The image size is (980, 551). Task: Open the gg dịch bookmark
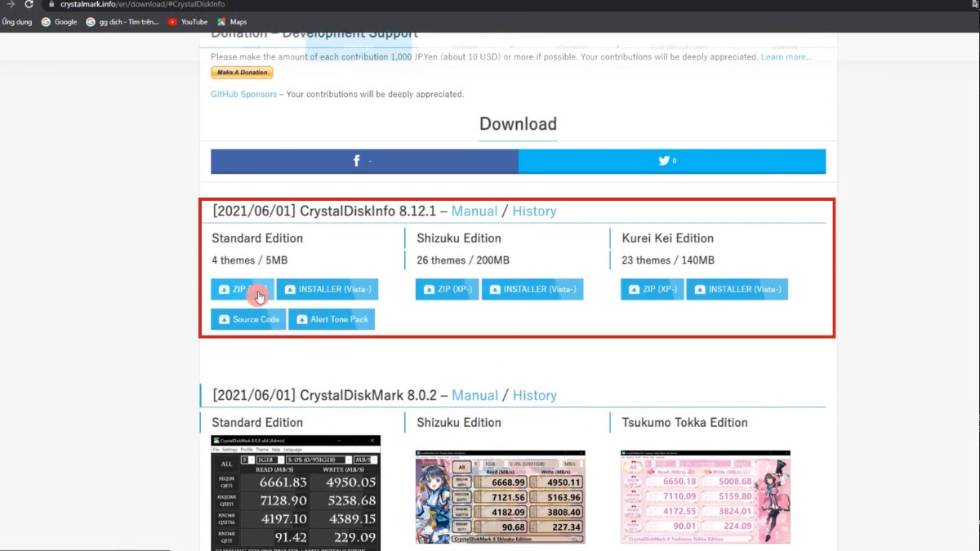coord(122,22)
